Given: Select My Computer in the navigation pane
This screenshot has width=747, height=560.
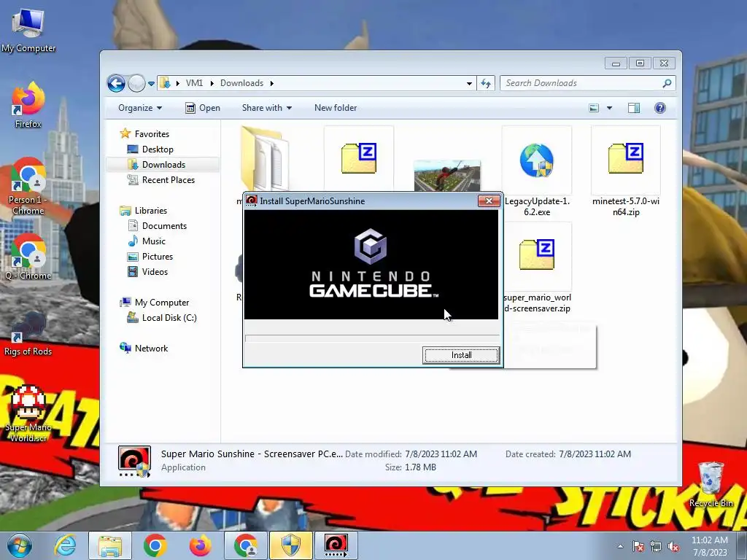Looking at the screenshot, I should pos(155,303).
